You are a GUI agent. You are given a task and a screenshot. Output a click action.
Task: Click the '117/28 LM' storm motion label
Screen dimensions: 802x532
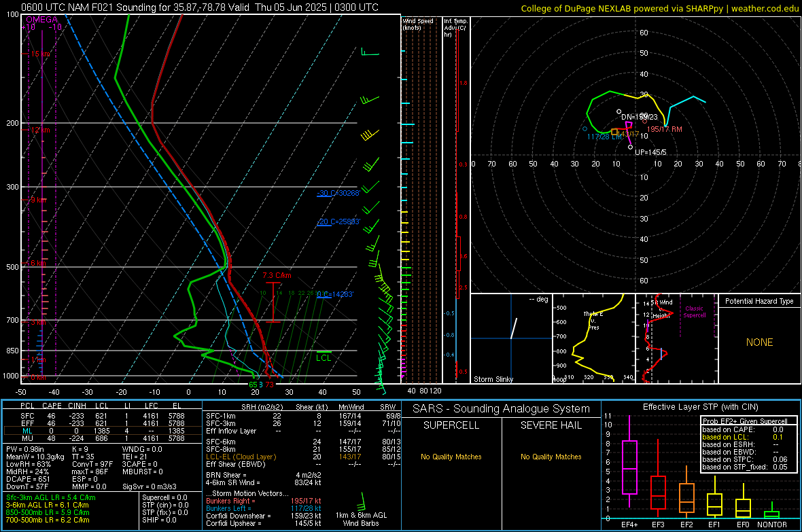[605, 137]
